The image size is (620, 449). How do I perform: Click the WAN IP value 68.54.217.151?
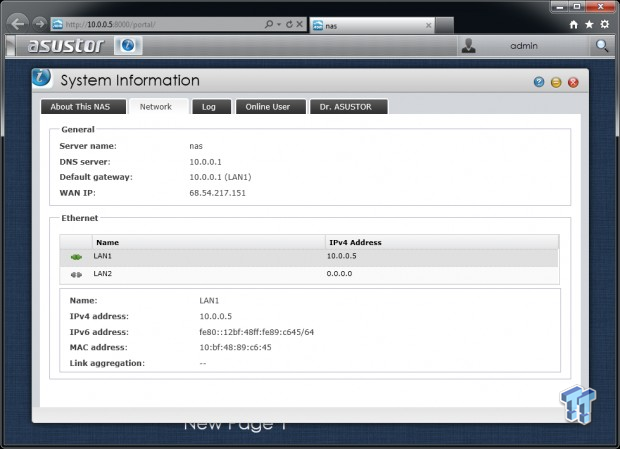point(217,193)
